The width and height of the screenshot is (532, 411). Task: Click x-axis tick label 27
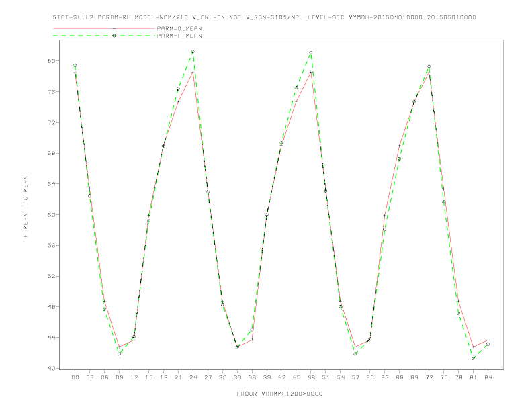(x=208, y=377)
